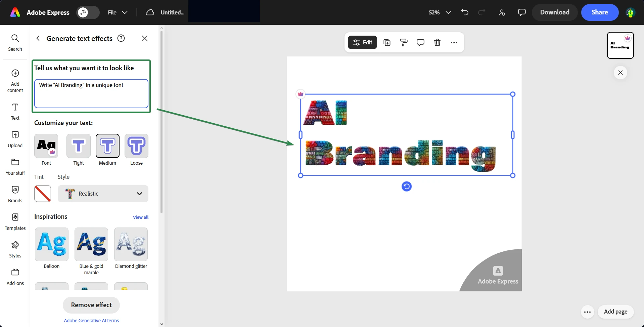Open the user profile avatar

pyautogui.click(x=630, y=13)
